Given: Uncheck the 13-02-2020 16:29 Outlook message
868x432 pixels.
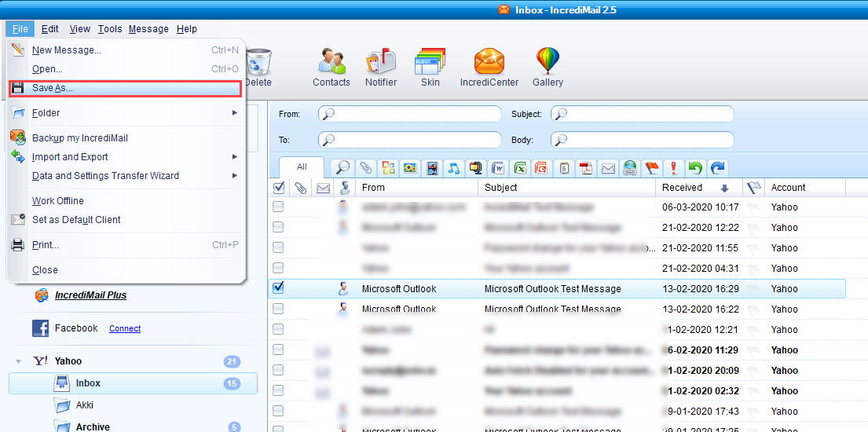Looking at the screenshot, I should pos(278,288).
